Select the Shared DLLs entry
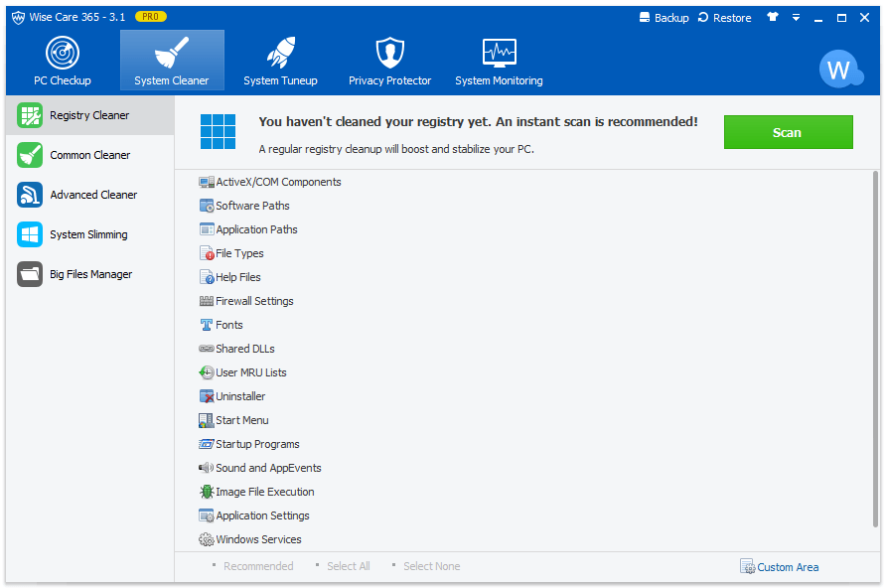The width and height of the screenshot is (886, 588). (236, 349)
